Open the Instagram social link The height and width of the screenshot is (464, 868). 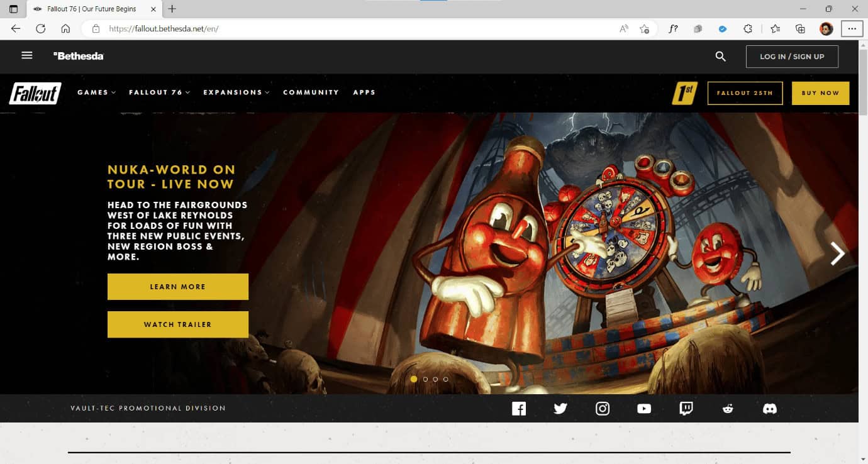(603, 409)
